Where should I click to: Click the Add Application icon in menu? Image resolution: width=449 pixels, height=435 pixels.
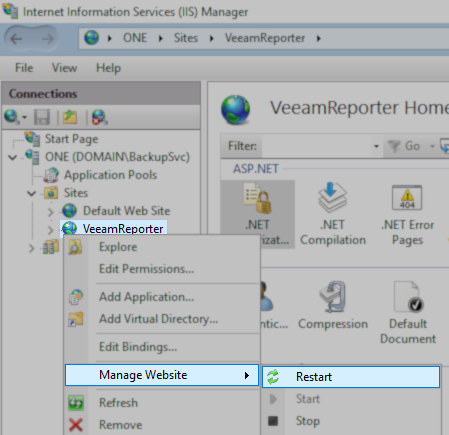point(76,297)
